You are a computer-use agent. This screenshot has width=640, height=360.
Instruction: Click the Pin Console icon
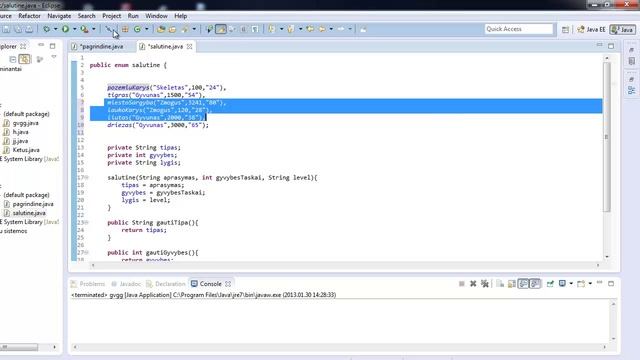pyautogui.click(x=550, y=284)
